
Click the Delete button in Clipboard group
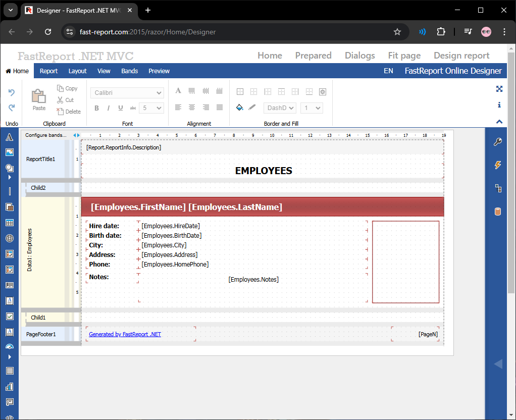(69, 112)
